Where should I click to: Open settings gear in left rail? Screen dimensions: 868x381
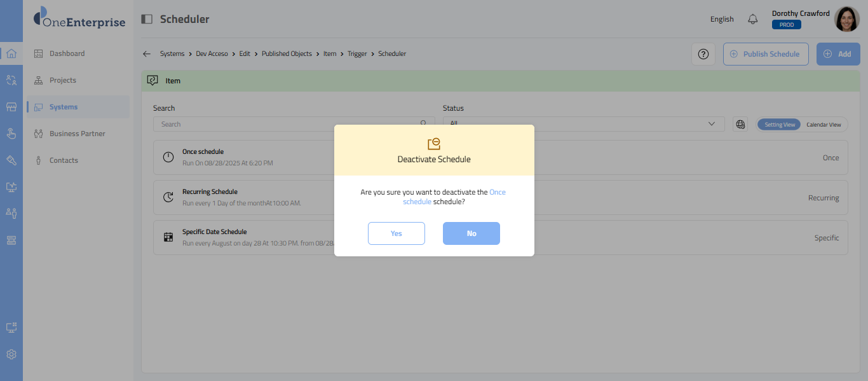11,354
